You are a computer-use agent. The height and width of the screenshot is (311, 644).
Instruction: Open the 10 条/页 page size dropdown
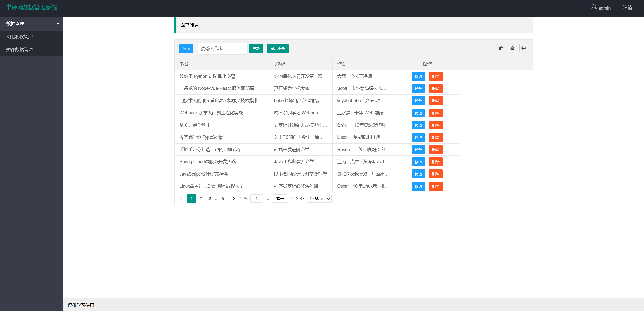pyautogui.click(x=319, y=199)
